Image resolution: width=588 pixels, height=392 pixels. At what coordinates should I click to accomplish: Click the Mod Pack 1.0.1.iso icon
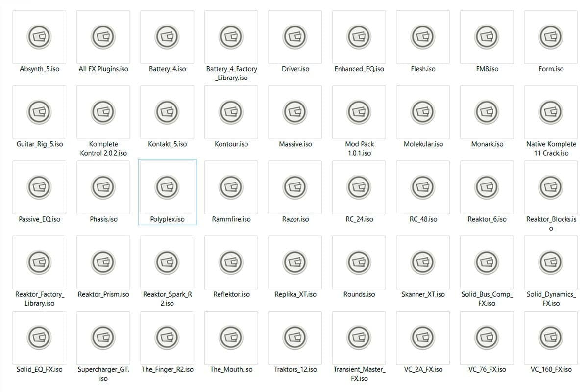pos(359,112)
